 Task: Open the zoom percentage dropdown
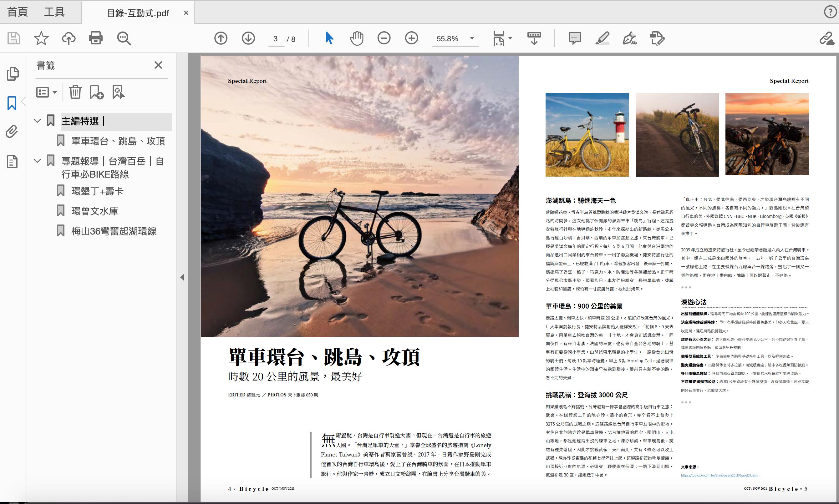(x=472, y=38)
